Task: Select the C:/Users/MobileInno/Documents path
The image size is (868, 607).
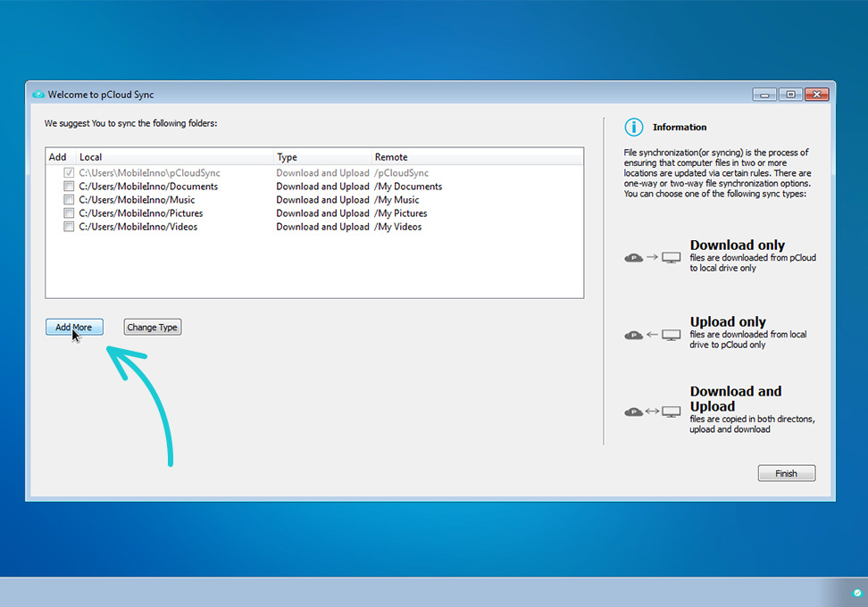Action: 148,187
